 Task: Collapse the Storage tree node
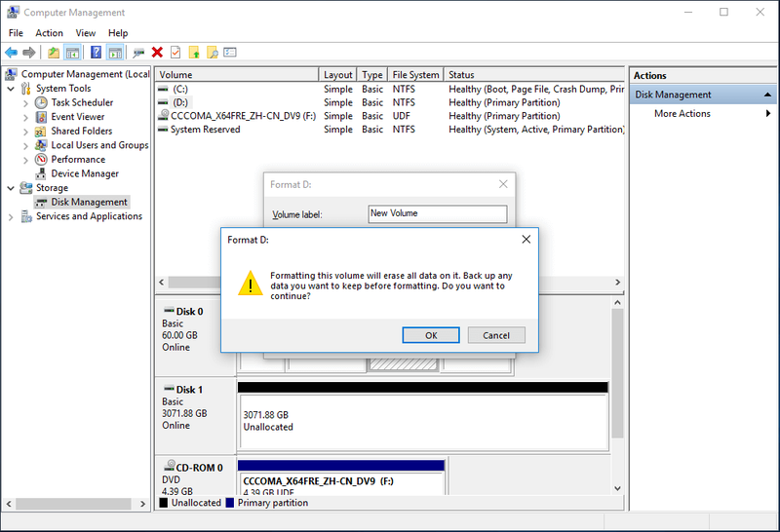[x=11, y=188]
